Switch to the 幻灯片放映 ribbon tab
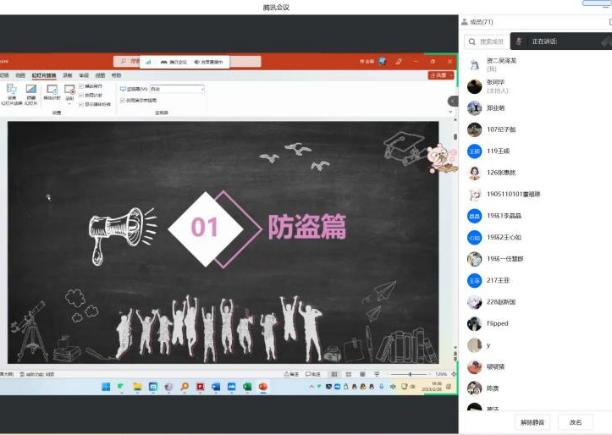Screen dimensions: 612x435 click(43, 75)
